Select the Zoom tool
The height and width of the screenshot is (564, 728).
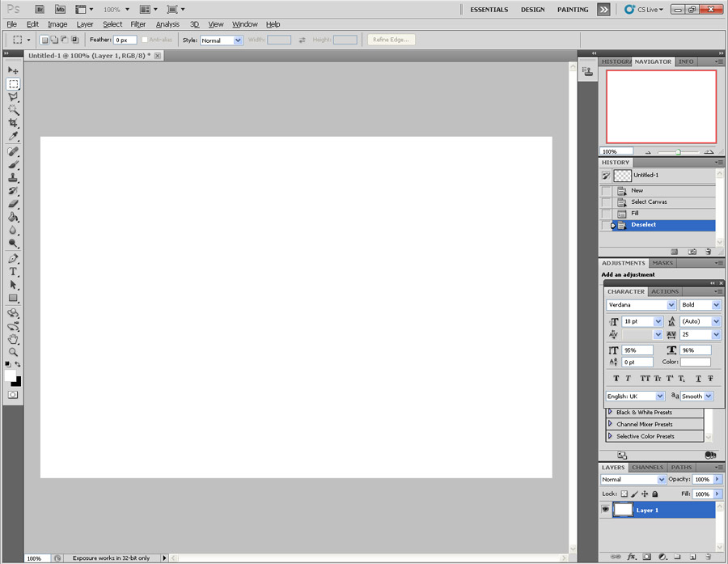click(x=13, y=352)
